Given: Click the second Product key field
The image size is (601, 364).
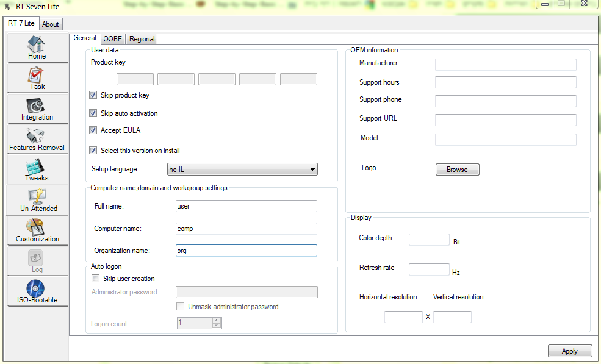Looking at the screenshot, I should coord(176,79).
